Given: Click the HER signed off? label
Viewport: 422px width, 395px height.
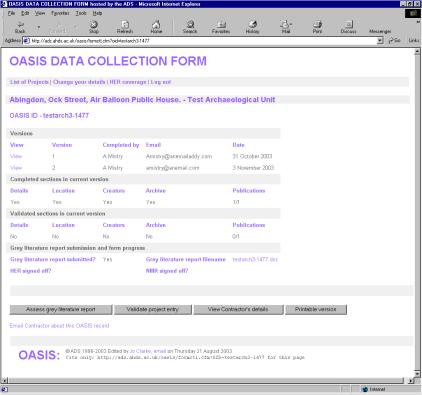Looking at the screenshot, I should tap(30, 271).
